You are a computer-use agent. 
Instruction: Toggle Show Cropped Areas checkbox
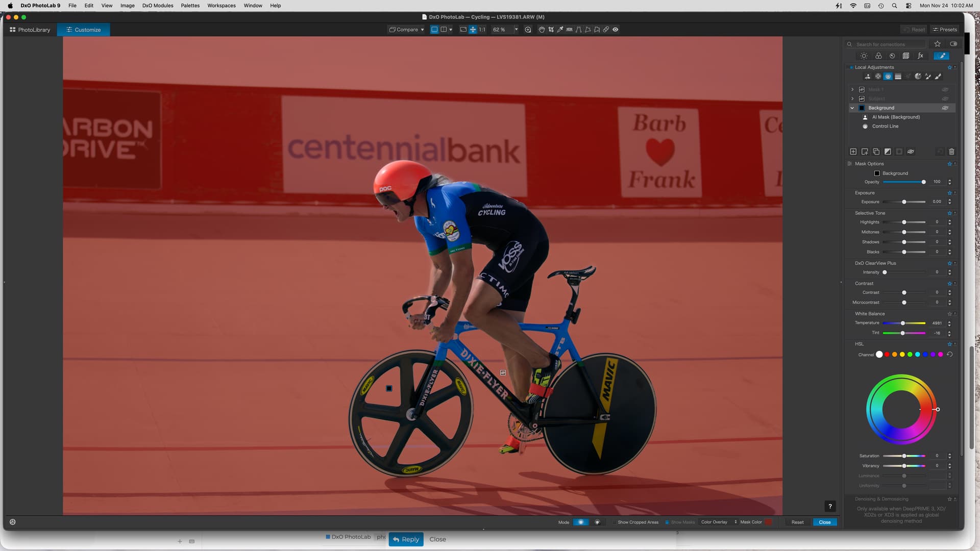point(615,522)
